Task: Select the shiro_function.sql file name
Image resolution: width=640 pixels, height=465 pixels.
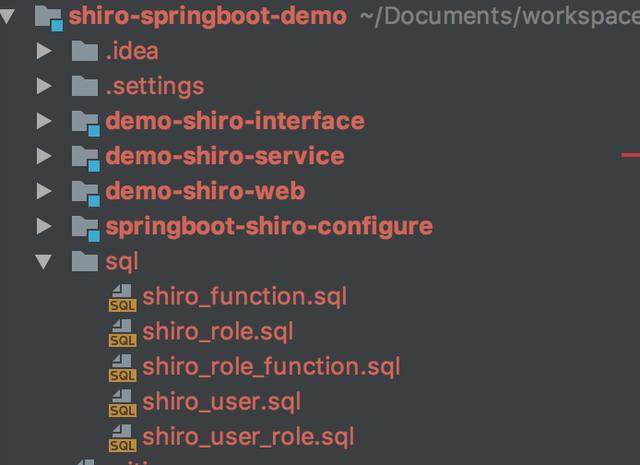Action: (245, 297)
